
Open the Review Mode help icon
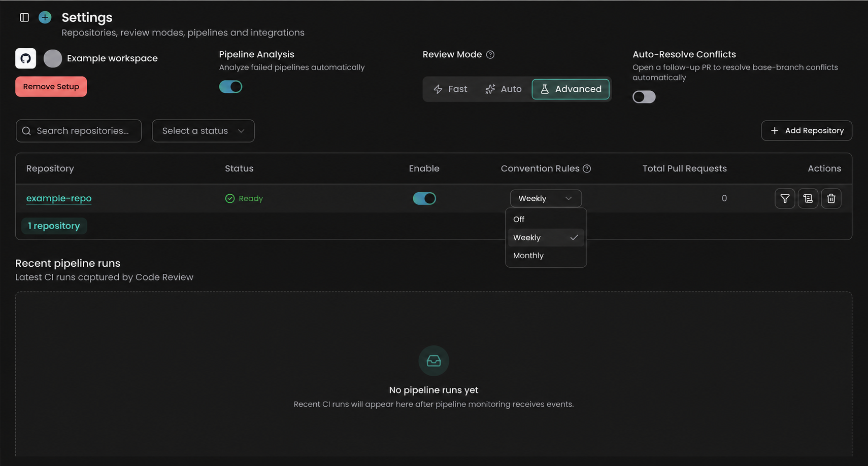(x=490, y=54)
